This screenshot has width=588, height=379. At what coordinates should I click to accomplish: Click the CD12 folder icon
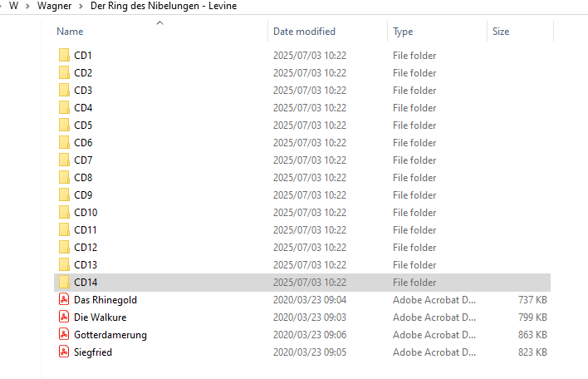tap(64, 248)
